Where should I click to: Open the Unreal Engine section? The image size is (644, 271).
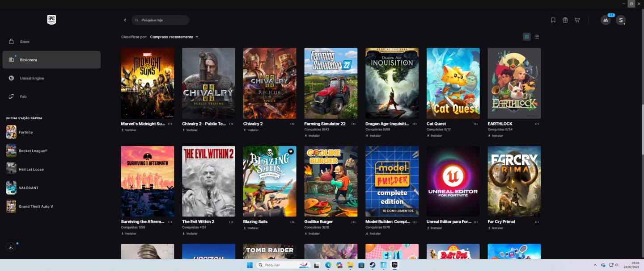pyautogui.click(x=51, y=78)
